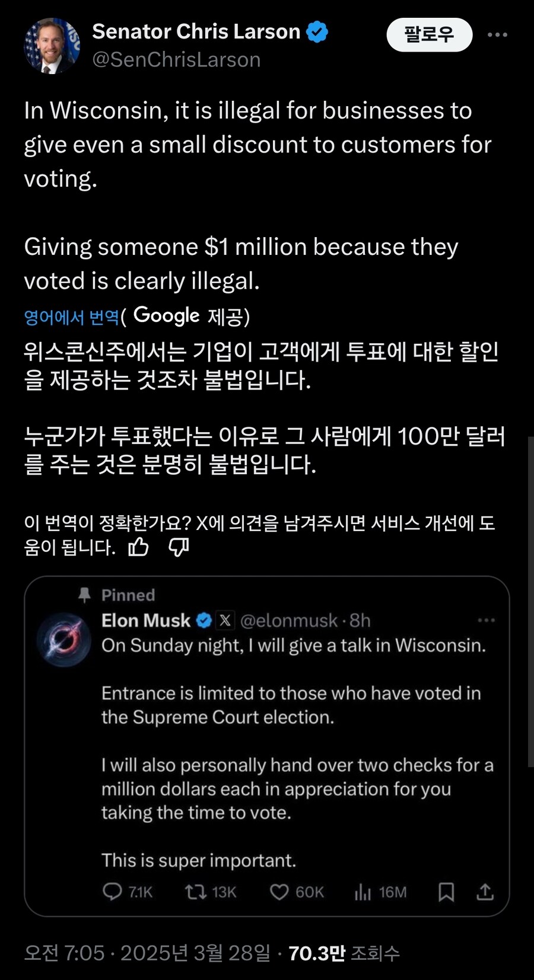This screenshot has height=980, width=534.
Task: Open the share icon on the quoted tweet
Action: (486, 892)
